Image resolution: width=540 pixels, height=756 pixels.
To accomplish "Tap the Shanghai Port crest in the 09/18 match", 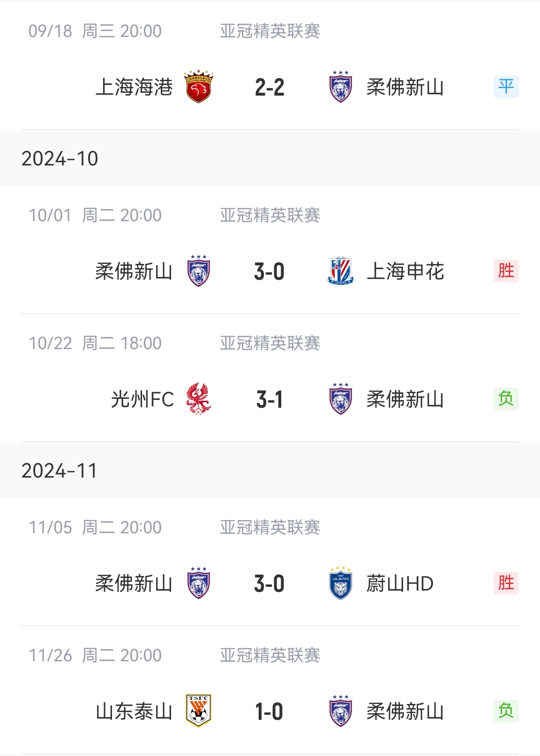I will pos(198,87).
